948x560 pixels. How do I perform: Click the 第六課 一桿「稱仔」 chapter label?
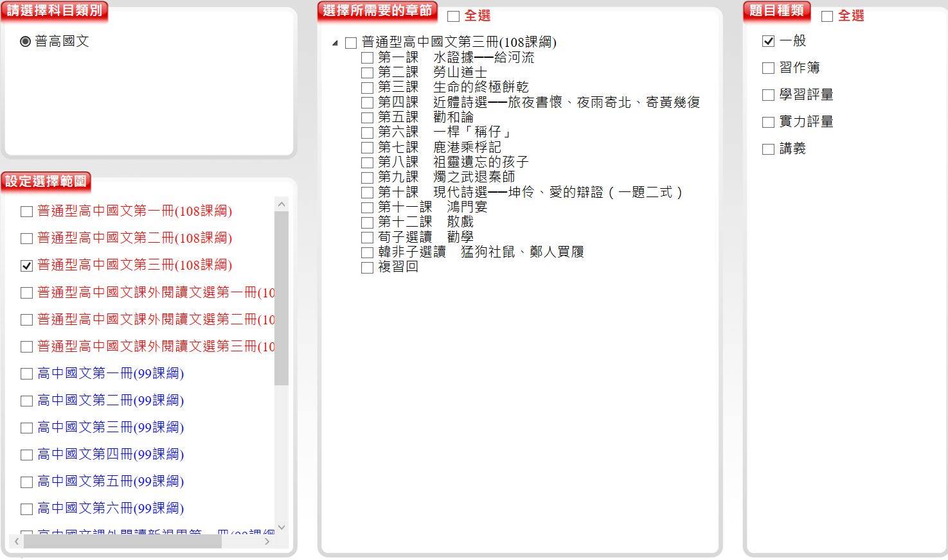tap(445, 132)
